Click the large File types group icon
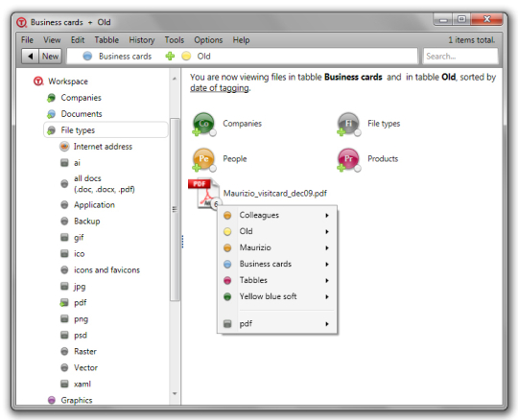Image resolution: width=518 pixels, height=420 pixels. tap(348, 124)
